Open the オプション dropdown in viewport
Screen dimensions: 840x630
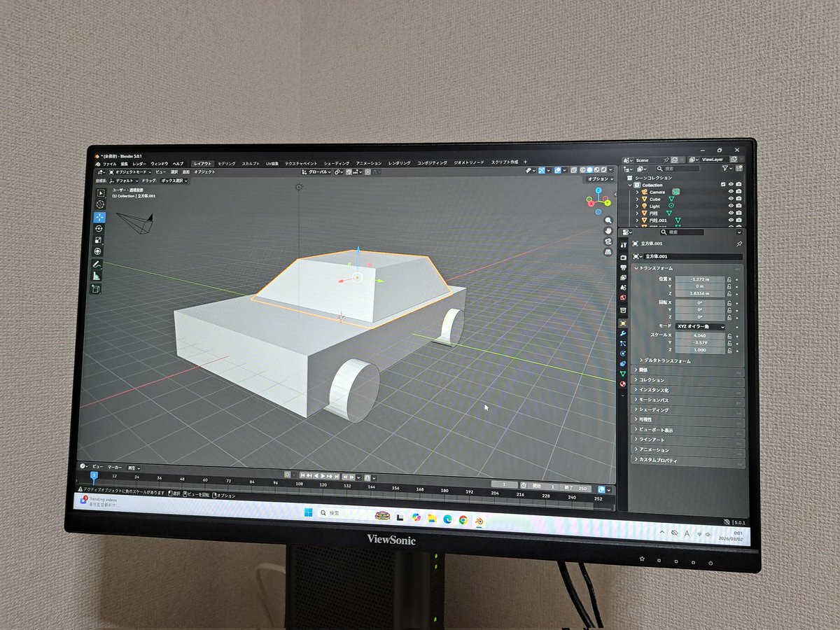pyautogui.click(x=599, y=179)
